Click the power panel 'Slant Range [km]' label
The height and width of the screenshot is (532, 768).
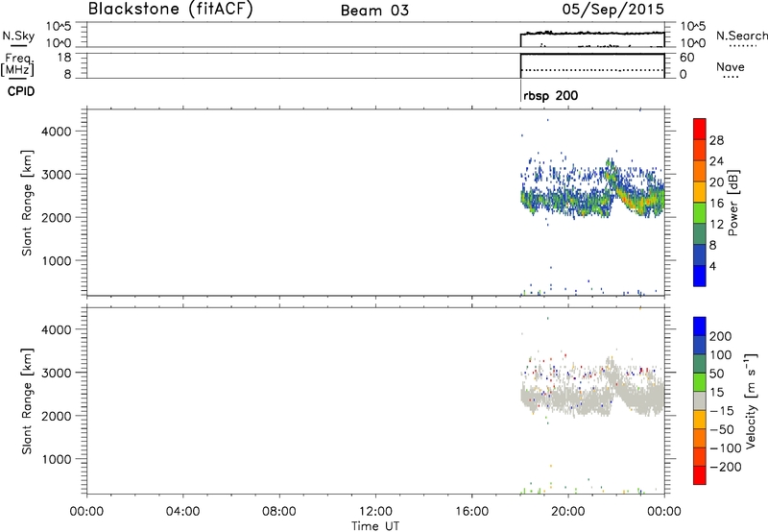click(27, 203)
